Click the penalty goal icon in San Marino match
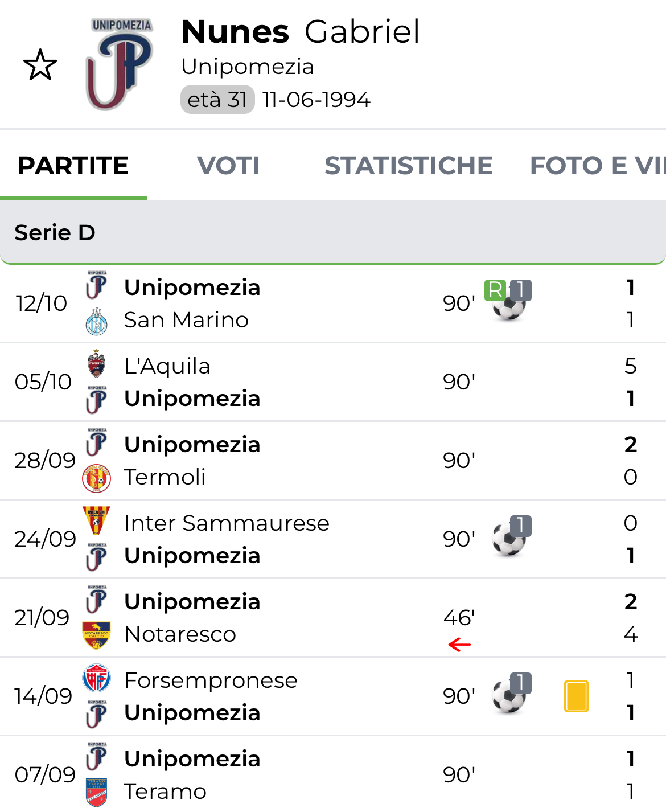The width and height of the screenshot is (666, 812). [508, 302]
